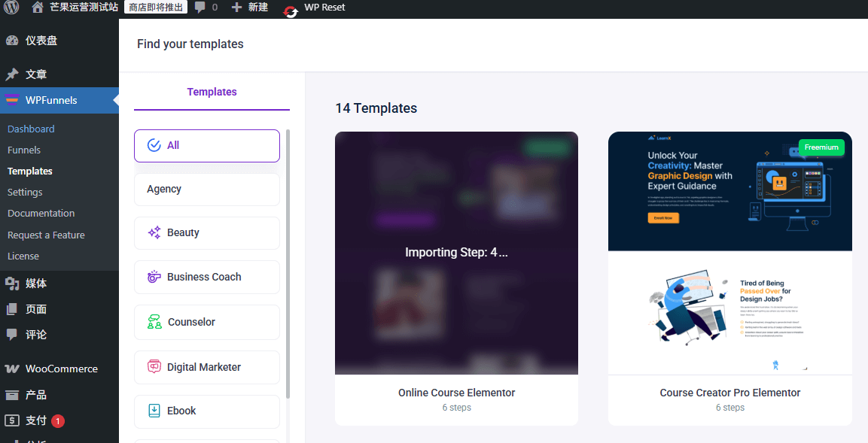Open Funnels in WPFunnels submenu
Image resolution: width=868 pixels, height=443 pixels.
click(24, 150)
